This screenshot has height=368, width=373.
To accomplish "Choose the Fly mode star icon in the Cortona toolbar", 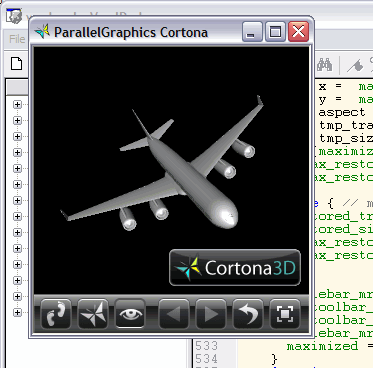I will 93,314.
